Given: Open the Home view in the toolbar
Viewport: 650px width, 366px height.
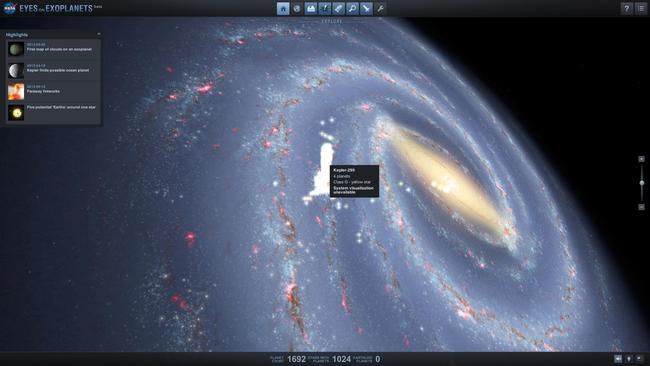Looking at the screenshot, I should pos(283,8).
